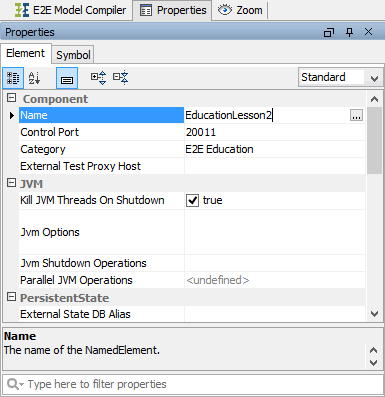
Task: Sort properties alphabetically with A-Z icon
Action: tap(34, 78)
